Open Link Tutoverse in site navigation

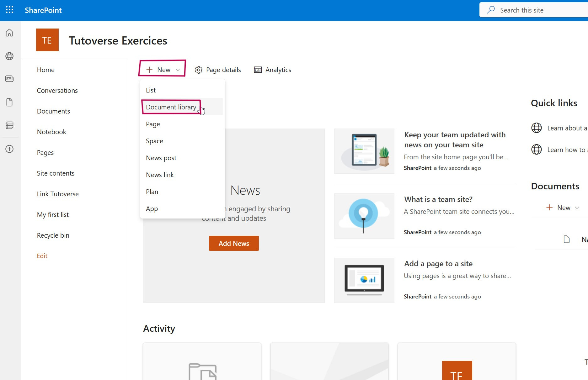[58, 194]
